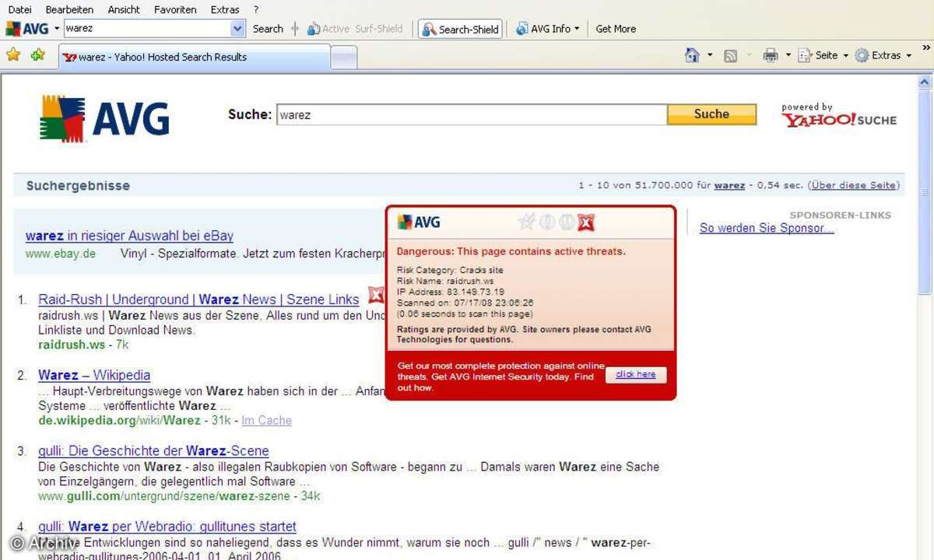Image resolution: width=934 pixels, height=560 pixels.
Task: Click the page search field containing warez
Action: pyautogui.click(x=471, y=114)
